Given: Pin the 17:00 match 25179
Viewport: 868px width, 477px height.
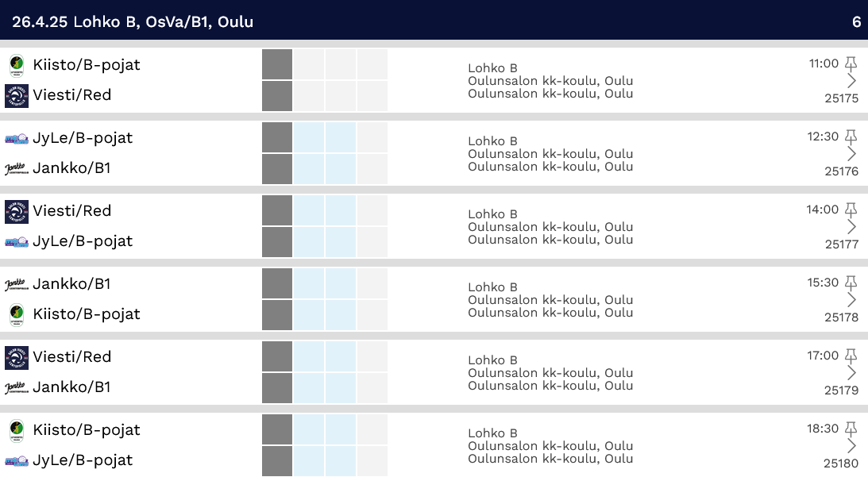Looking at the screenshot, I should 851,356.
